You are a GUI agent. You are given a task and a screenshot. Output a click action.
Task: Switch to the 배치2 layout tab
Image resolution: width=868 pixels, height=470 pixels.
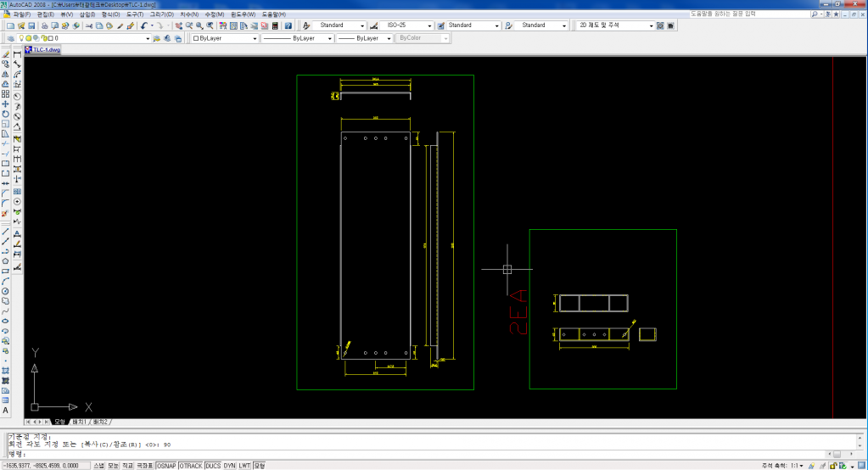[x=101, y=422]
